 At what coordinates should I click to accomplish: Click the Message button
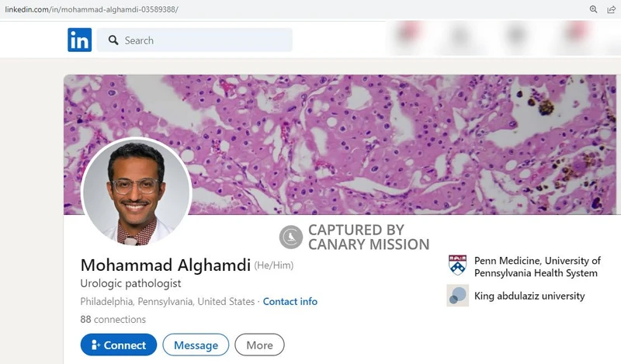pos(196,345)
